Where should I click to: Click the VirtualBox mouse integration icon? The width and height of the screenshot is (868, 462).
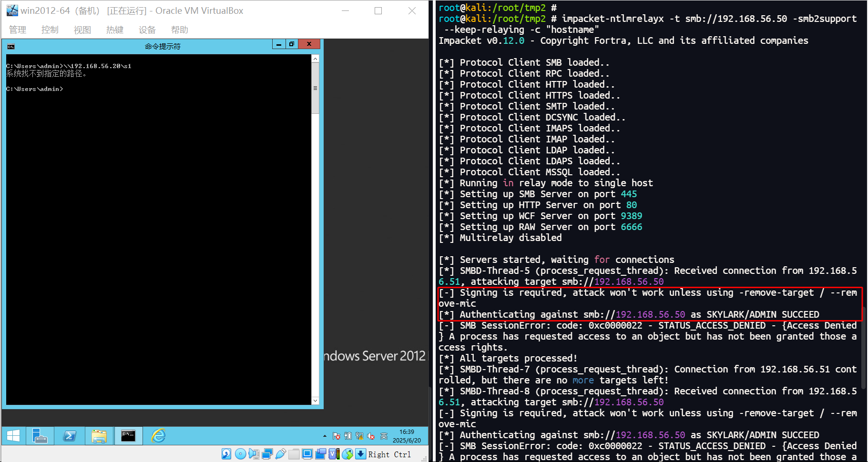pos(347,454)
